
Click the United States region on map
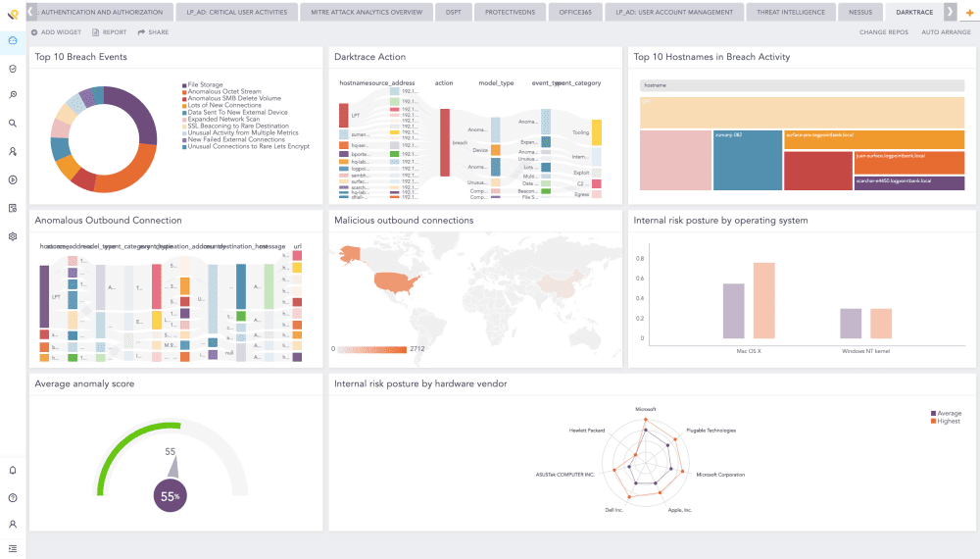[397, 282]
